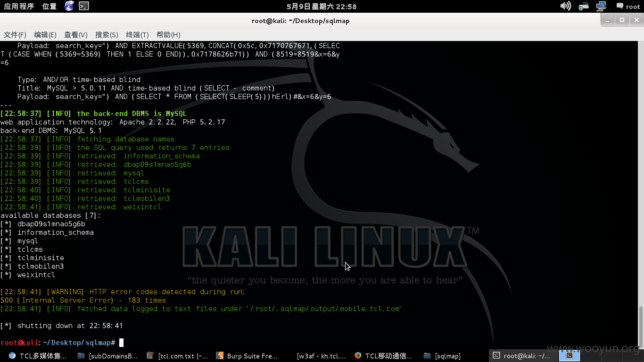644x362 pixels.
Task: Click 'fetching database names' log line
Action: pos(126,139)
